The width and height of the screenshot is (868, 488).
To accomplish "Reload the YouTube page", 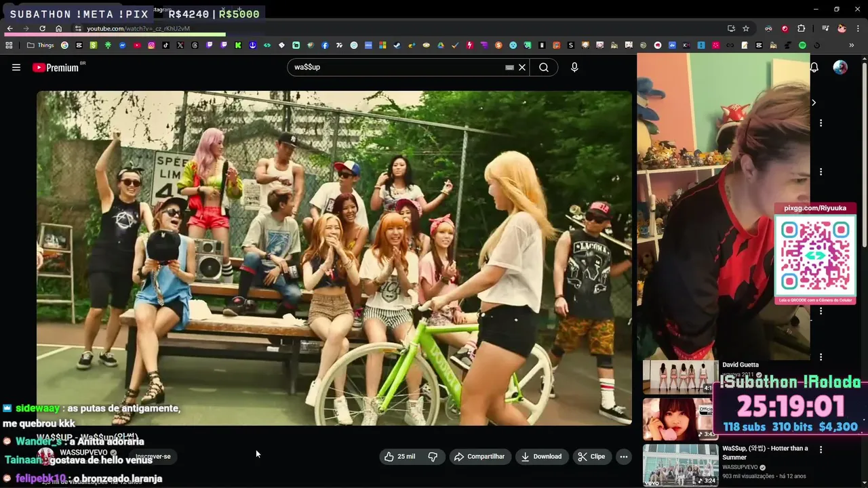I will pyautogui.click(x=42, y=28).
